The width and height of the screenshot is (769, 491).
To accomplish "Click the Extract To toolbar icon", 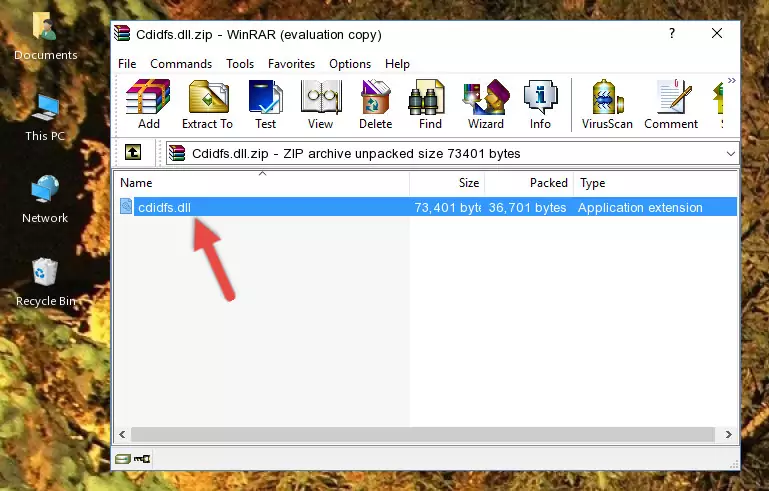I will point(207,104).
